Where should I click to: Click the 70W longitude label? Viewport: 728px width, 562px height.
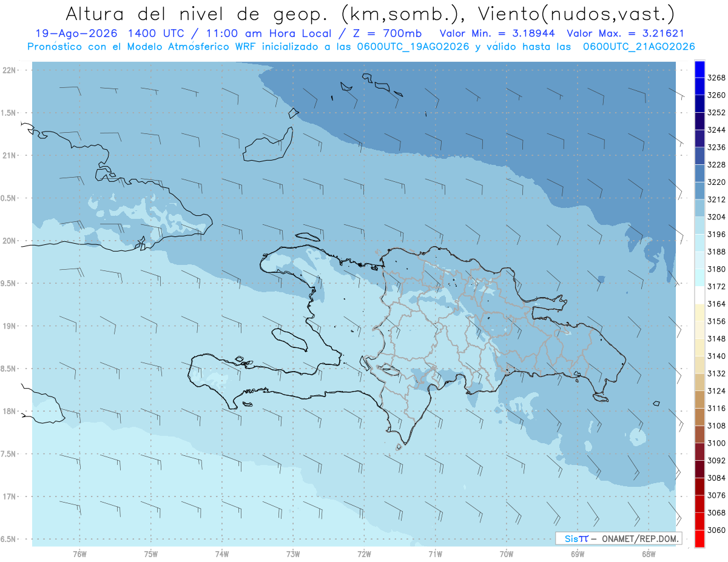tap(507, 554)
